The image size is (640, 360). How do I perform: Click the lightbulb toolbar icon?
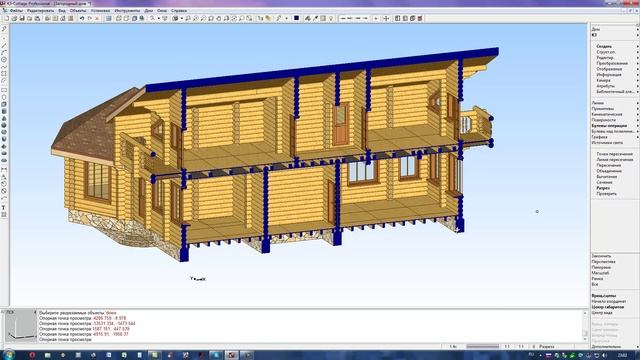point(331,18)
